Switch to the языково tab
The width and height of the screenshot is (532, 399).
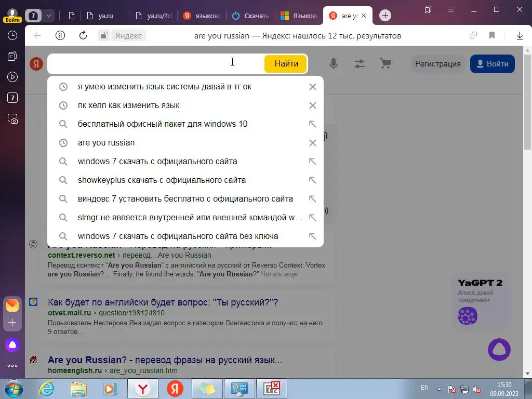[x=202, y=16]
